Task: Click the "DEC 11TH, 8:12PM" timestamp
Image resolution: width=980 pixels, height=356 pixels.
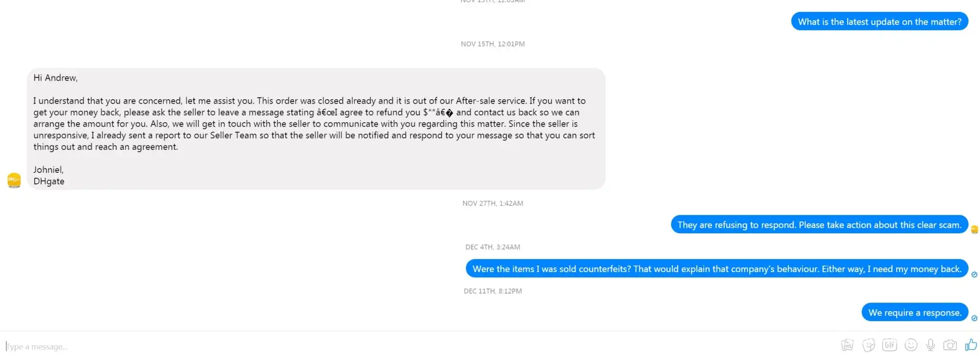Action: (493, 291)
